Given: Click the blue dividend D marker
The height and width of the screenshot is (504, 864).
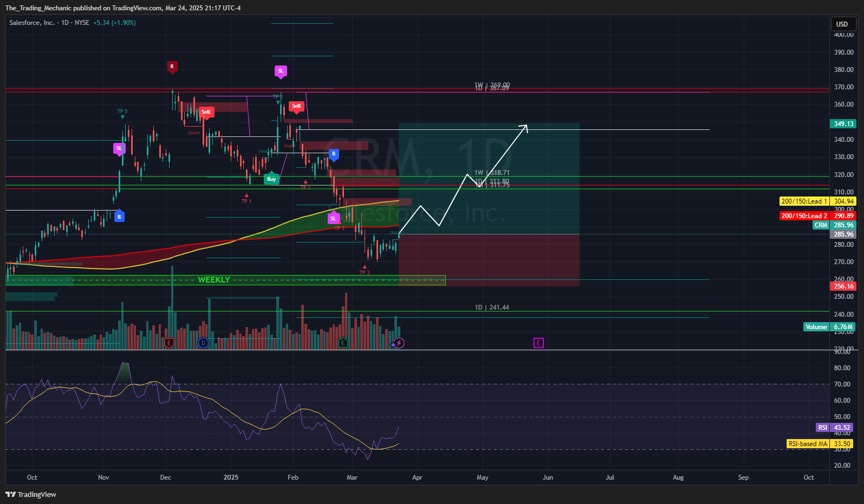Looking at the screenshot, I should pos(203,343).
